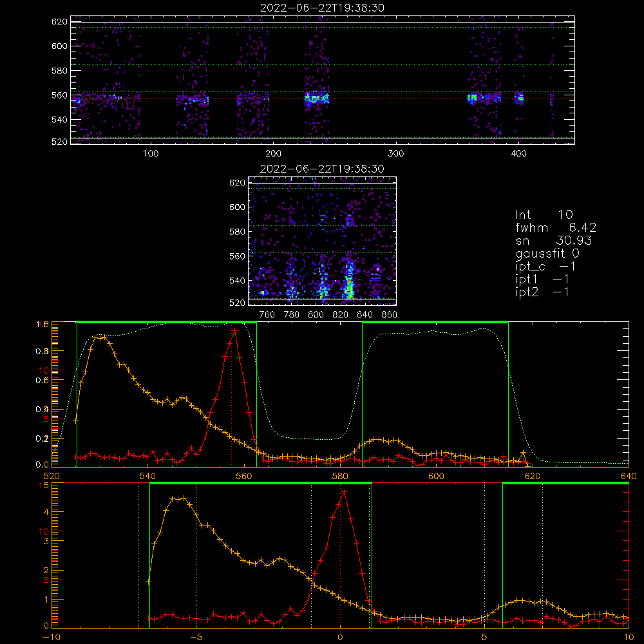Click x-axis label 540 of the profile plot
This screenshot has height=644, width=644.
[x=148, y=476]
